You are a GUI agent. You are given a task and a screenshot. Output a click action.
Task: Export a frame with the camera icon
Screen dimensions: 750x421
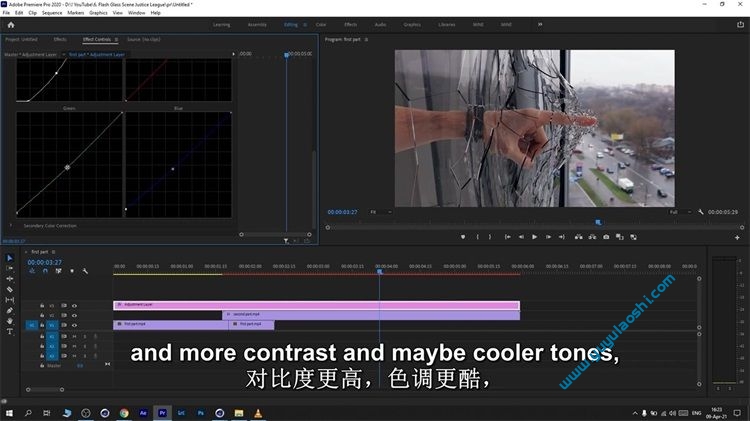click(606, 237)
